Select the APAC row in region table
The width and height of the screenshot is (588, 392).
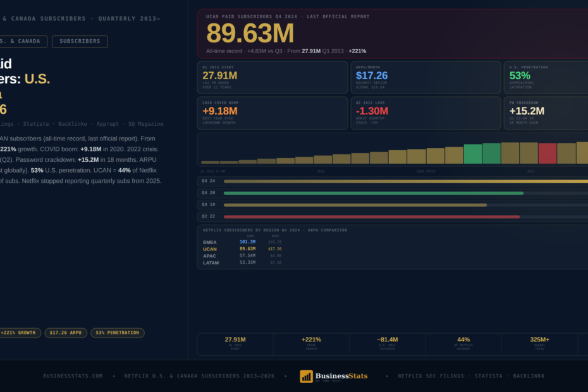242,256
